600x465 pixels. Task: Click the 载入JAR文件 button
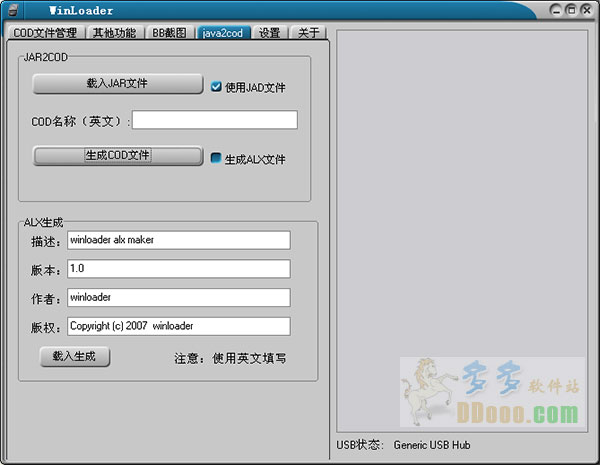pos(117,83)
